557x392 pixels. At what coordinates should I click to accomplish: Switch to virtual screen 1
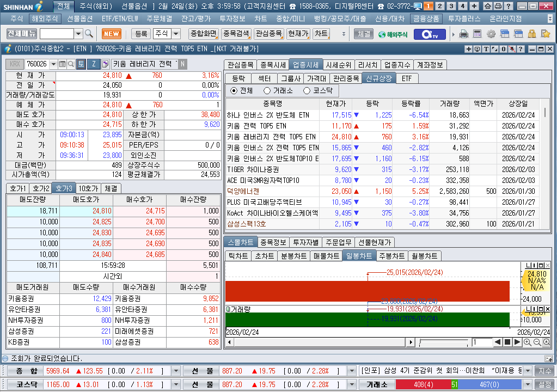coord(429,6)
